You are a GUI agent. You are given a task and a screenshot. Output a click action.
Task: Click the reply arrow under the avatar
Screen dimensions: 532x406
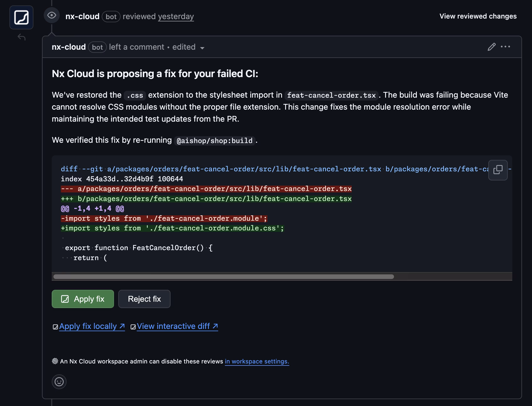pos(22,37)
